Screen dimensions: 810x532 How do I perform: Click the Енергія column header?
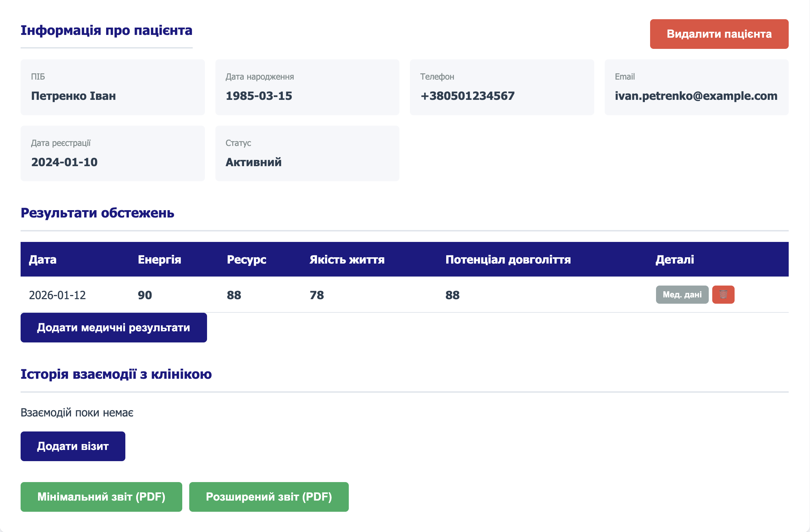pos(159,259)
